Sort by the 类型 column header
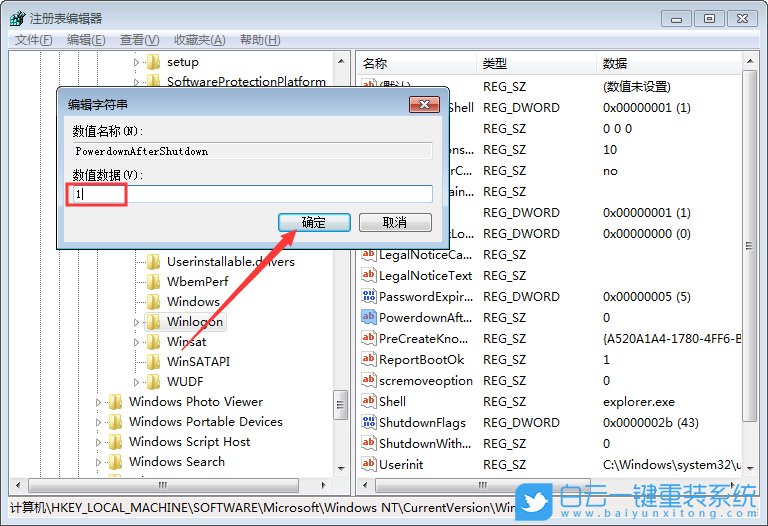 536,63
